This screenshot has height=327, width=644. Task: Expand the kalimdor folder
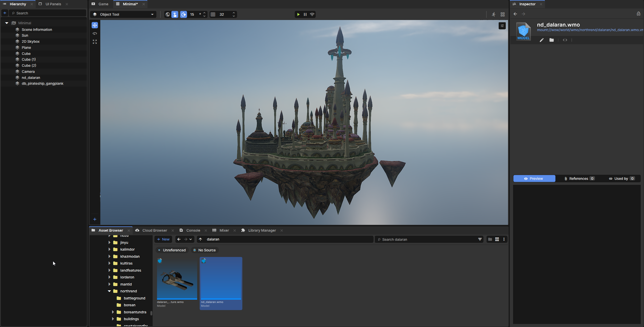(x=109, y=249)
